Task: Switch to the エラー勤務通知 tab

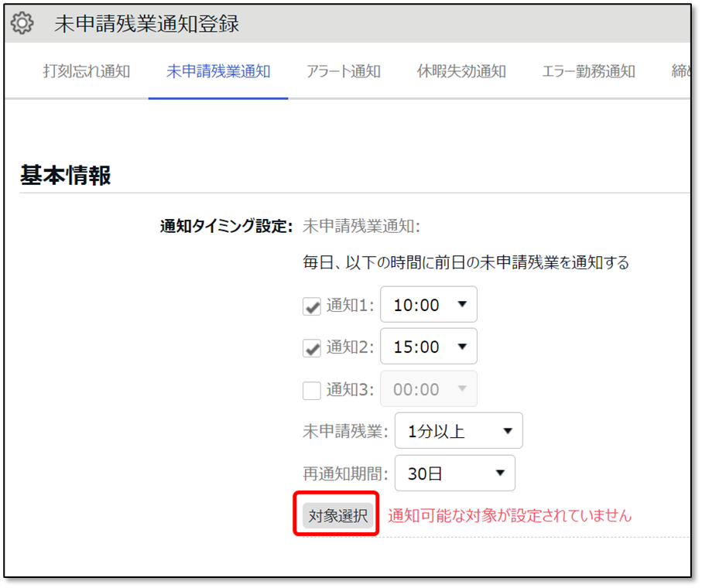Action: (589, 72)
